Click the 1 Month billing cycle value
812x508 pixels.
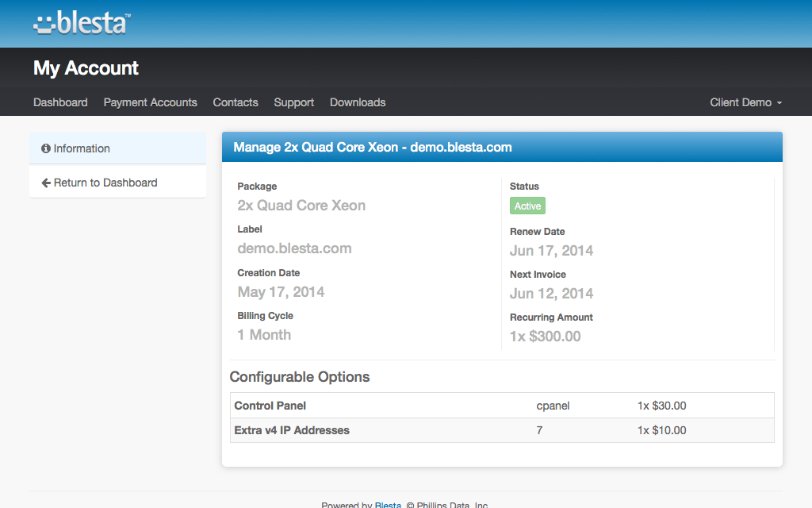264,335
